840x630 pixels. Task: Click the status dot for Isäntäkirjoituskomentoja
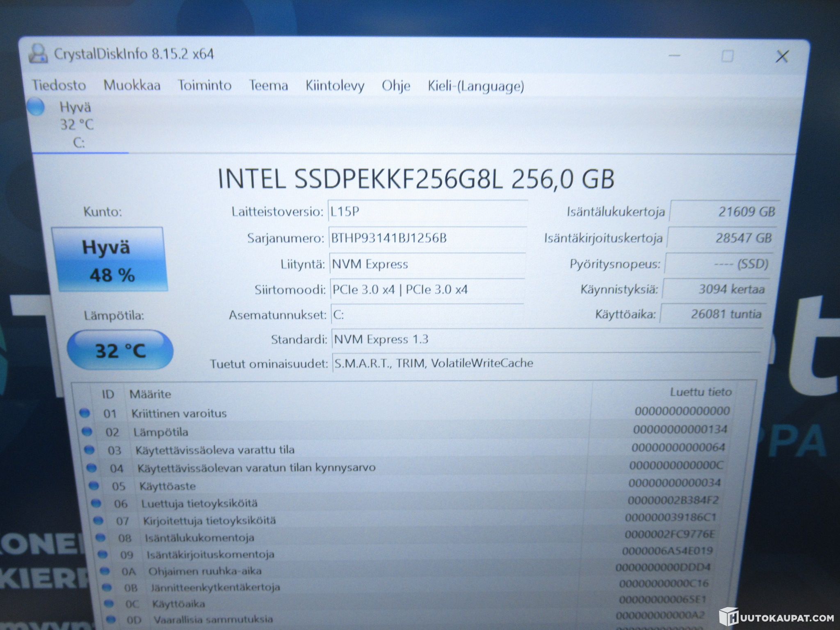tap(103, 555)
